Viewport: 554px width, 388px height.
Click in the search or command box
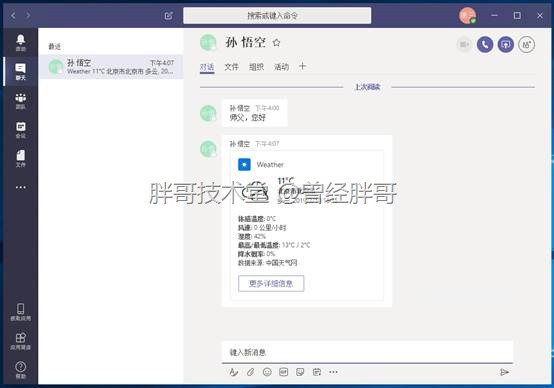point(277,16)
